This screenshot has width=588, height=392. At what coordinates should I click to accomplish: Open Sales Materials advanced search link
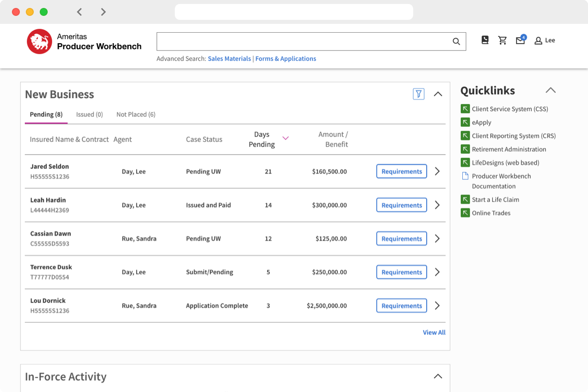[229, 59]
